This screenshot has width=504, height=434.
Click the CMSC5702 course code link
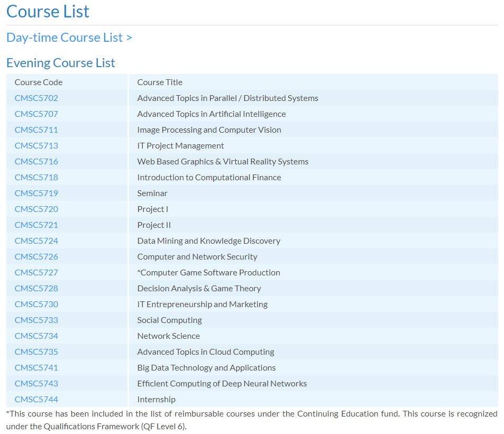click(x=36, y=98)
